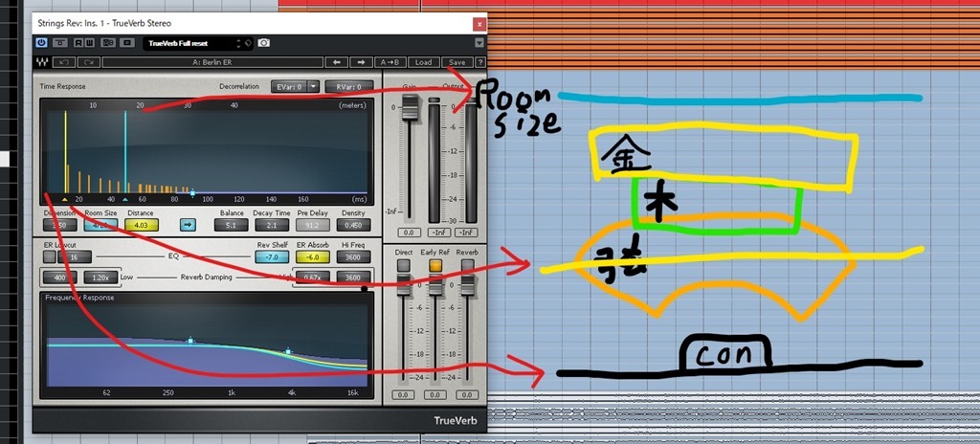The height and width of the screenshot is (444, 980).
Task: Go to next preset with right arrow
Action: pos(361,62)
